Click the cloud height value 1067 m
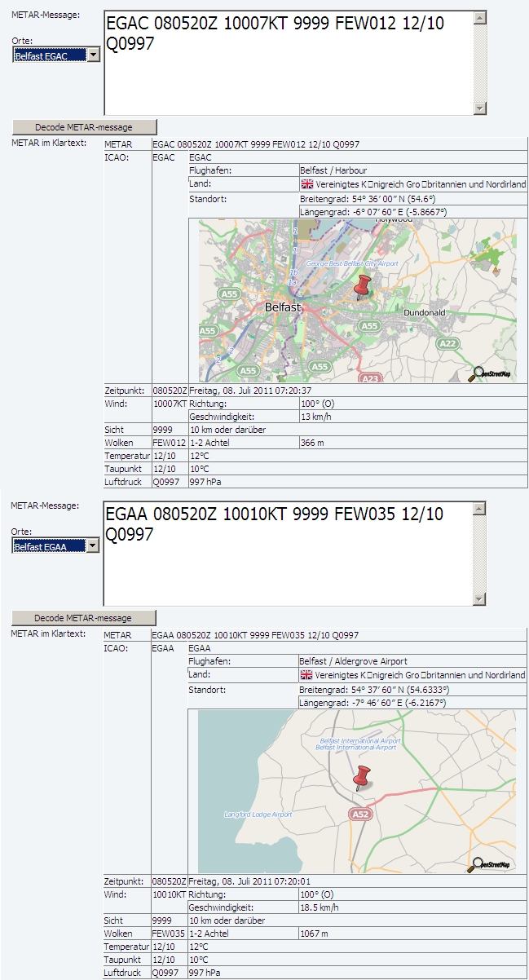 point(315,934)
